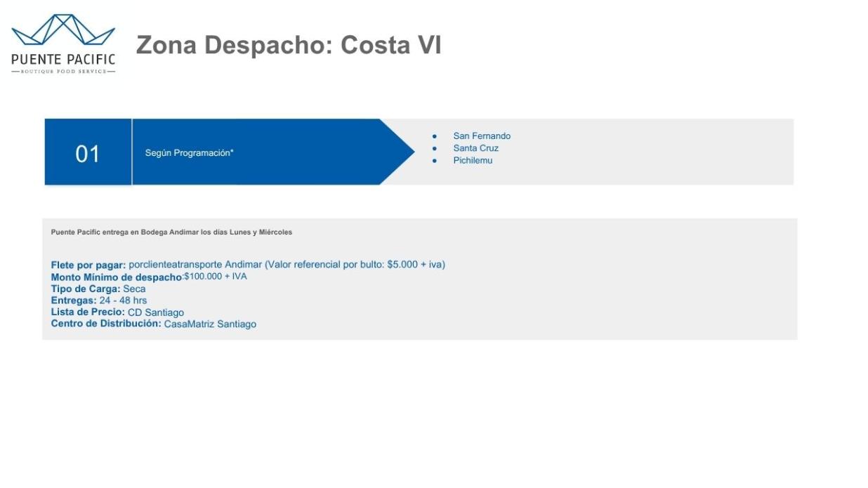Viewport: 868px width, 488px height.
Task: Click the bullet beside Santa Cruz
Action: click(435, 149)
